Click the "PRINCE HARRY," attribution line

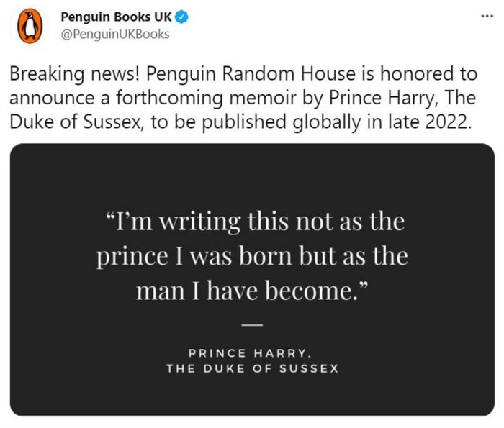[x=250, y=353]
